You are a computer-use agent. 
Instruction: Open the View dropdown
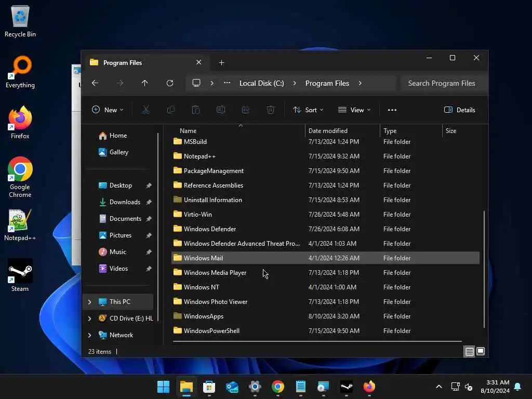pyautogui.click(x=354, y=110)
